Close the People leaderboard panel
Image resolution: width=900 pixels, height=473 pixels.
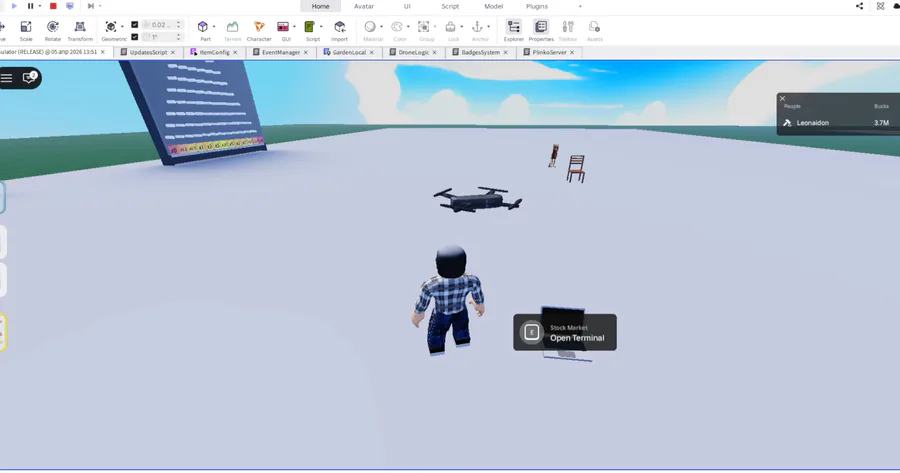(x=782, y=98)
